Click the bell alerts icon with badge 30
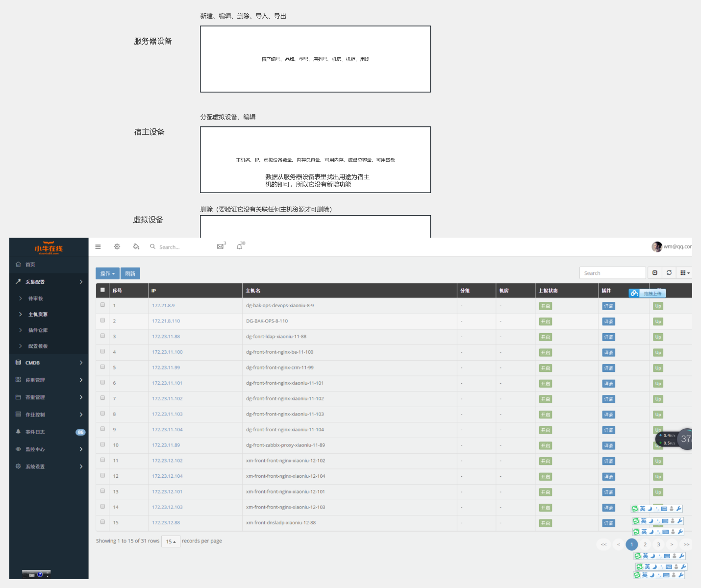701x588 pixels. [239, 247]
